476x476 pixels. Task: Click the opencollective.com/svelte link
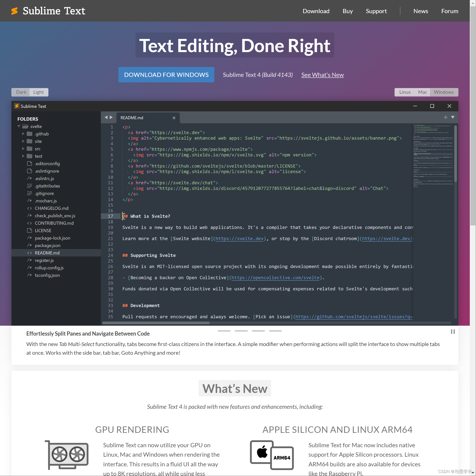coord(276,278)
